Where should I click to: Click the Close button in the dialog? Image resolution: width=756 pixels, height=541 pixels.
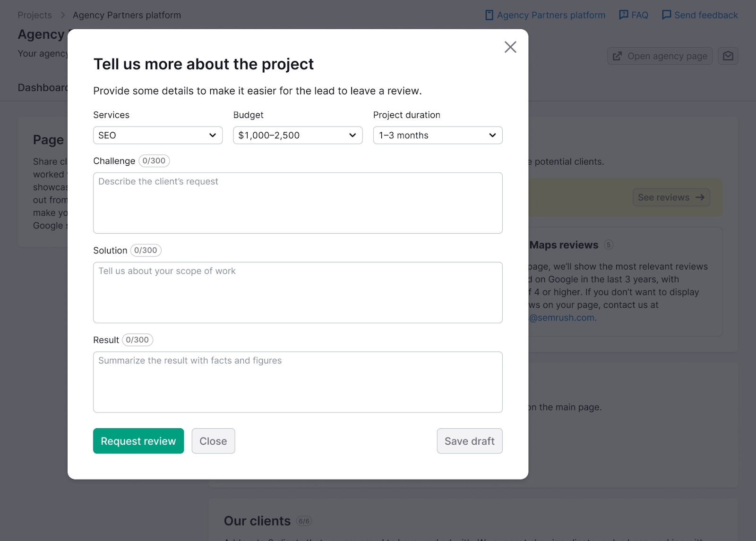pyautogui.click(x=213, y=441)
